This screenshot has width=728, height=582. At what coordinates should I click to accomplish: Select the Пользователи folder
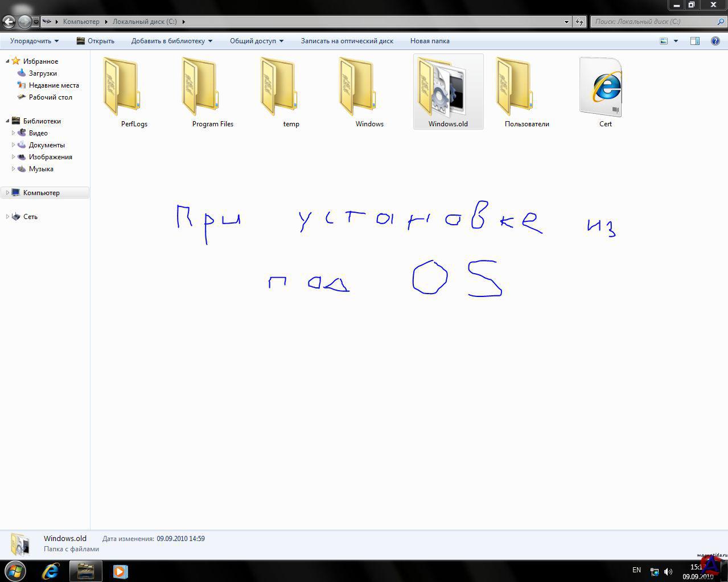(x=515, y=87)
